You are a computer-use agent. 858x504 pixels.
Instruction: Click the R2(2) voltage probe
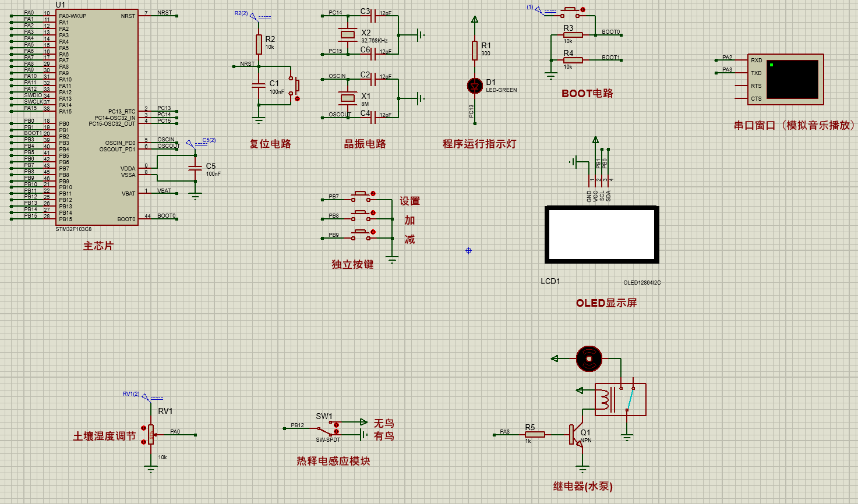point(253,16)
